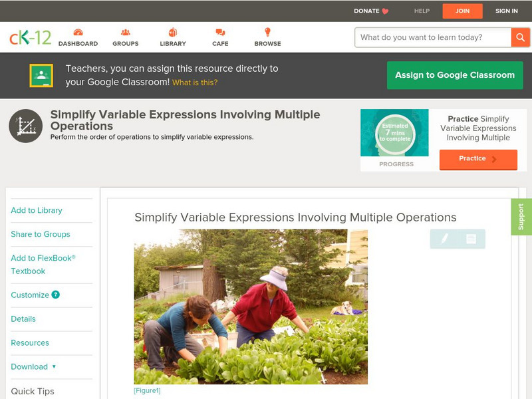This screenshot has width=532, height=399.
Task: Click the graph concept icon beside title
Action: (x=26, y=126)
